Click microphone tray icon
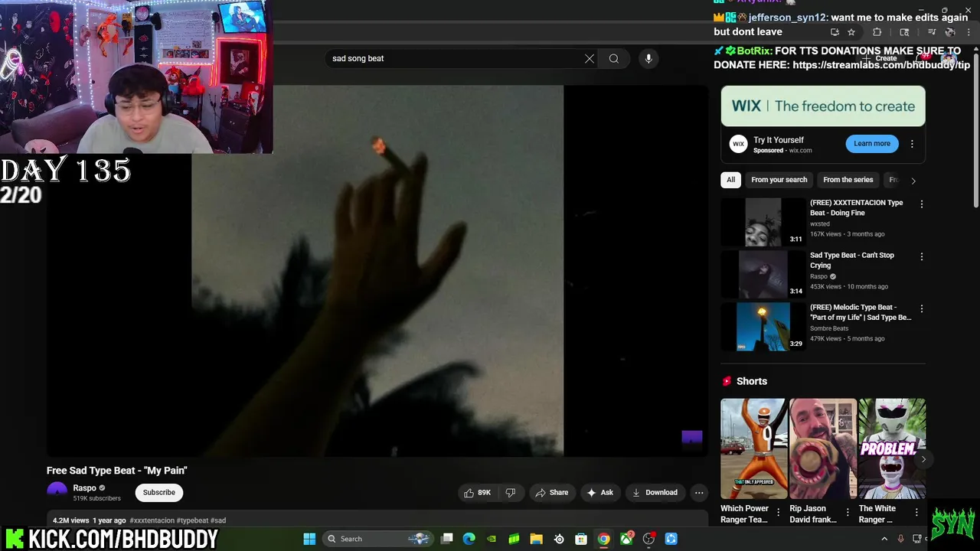 tap(901, 539)
